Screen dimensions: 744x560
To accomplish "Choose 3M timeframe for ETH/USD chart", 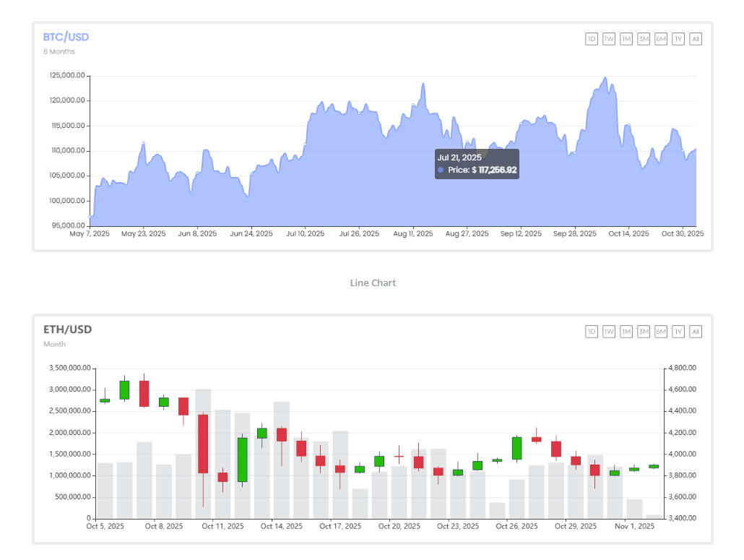I will (x=644, y=332).
